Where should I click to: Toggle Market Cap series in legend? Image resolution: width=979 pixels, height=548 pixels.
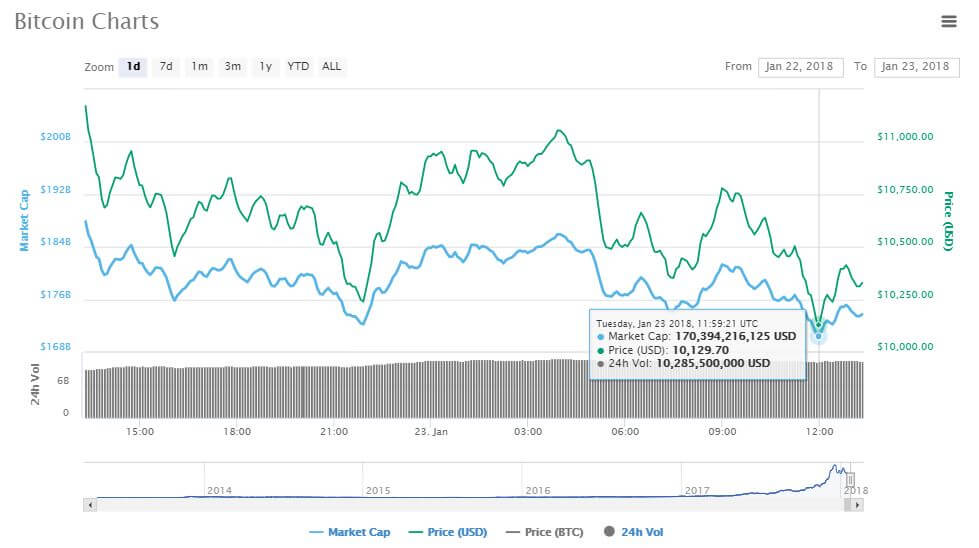(350, 532)
